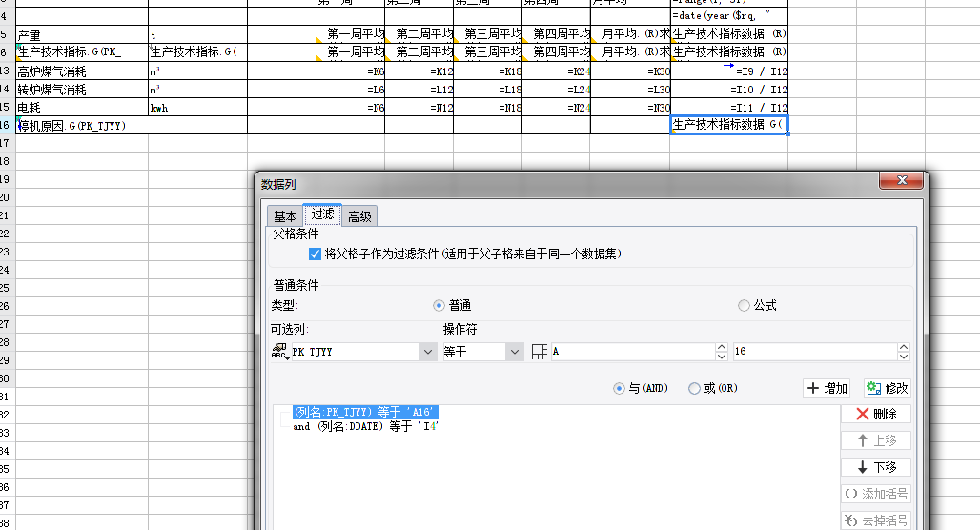Switch to the 基本 tab
980x530 pixels.
[285, 216]
